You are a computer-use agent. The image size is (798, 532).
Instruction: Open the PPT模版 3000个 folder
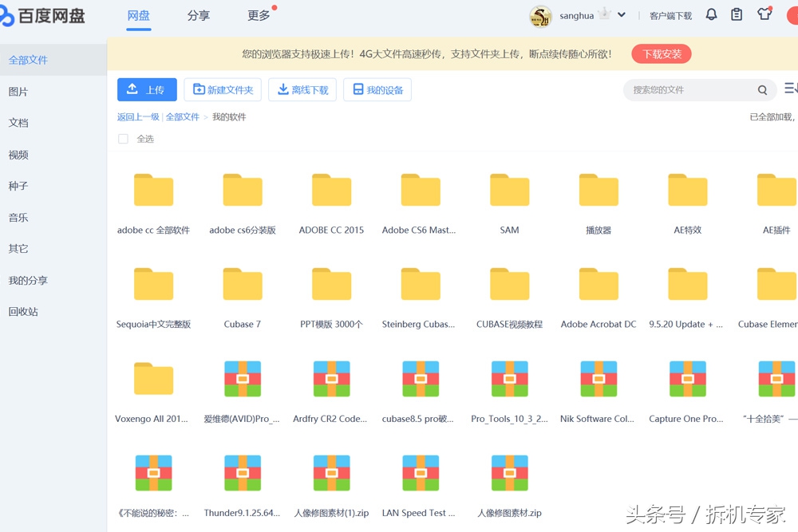[331, 284]
